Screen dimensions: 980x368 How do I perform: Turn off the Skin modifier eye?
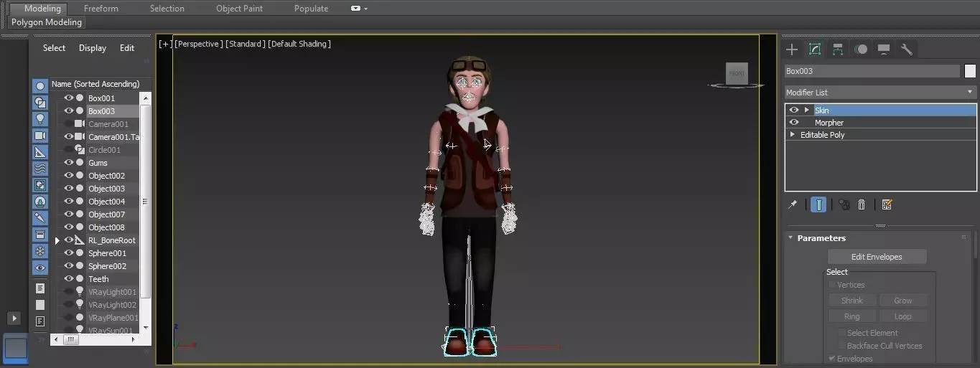point(794,110)
